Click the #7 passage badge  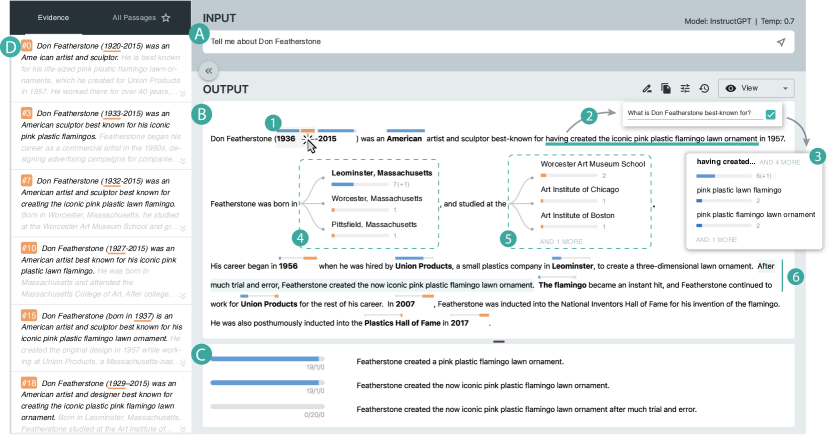[x=26, y=180]
